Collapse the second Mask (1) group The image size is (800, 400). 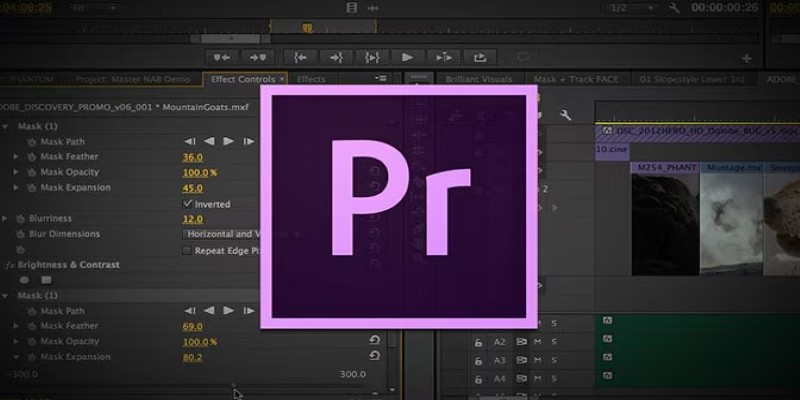pyautogui.click(x=5, y=295)
